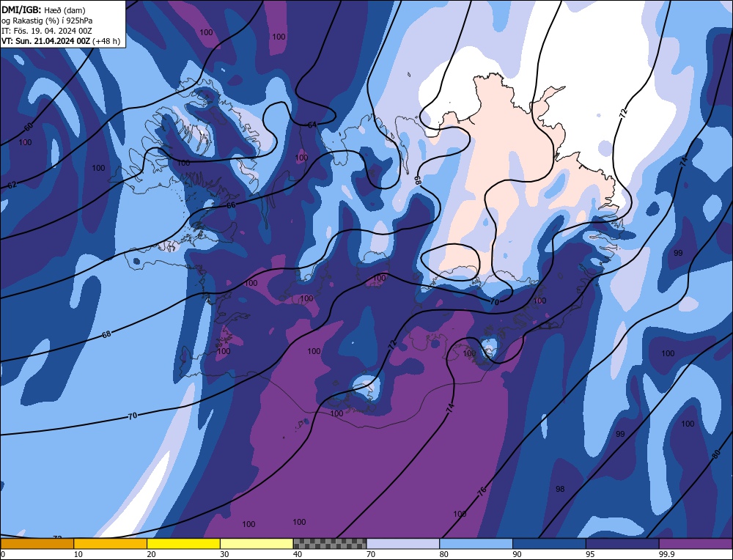The width and height of the screenshot is (733, 560).
Task: Click the '(+48 h)' forecast offset text
Action: point(106,41)
